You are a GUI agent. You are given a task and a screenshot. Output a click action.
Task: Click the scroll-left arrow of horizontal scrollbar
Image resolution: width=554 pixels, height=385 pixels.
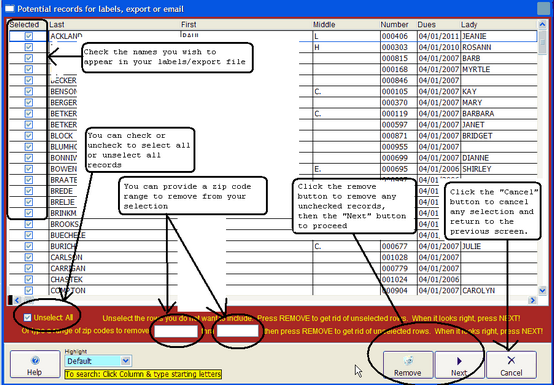[17, 300]
